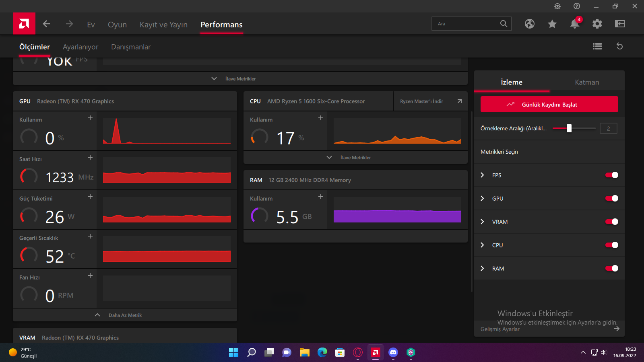Screen dimensions: 644x362
Task: Adjust the Örnekleme Aralığı slider handle
Action: point(569,128)
